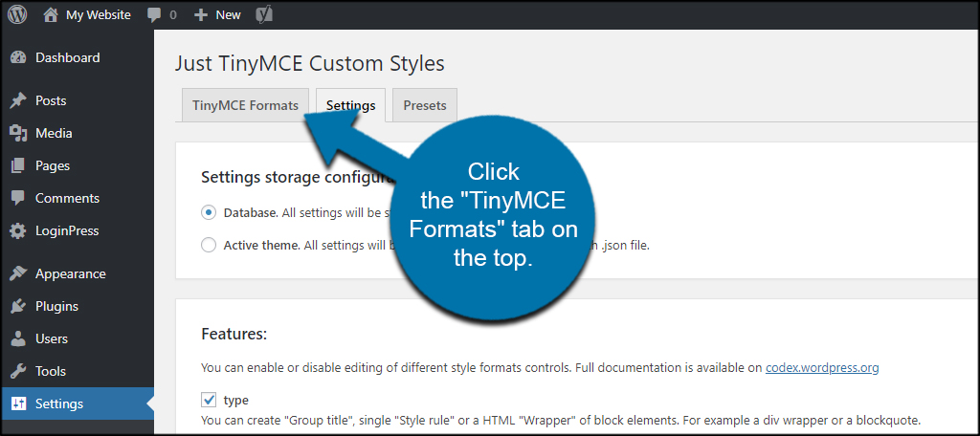980x436 pixels.
Task: Click the 'type' checkbox label text
Action: click(235, 400)
